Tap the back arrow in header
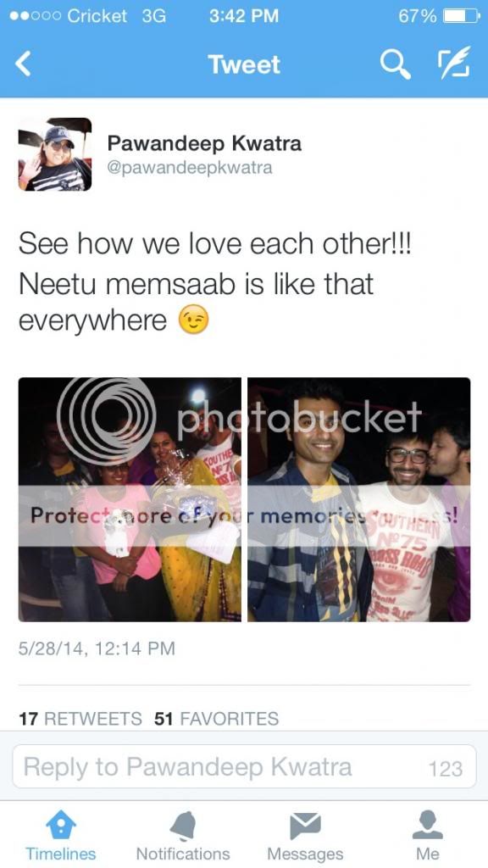488x868 pixels. coord(23,64)
